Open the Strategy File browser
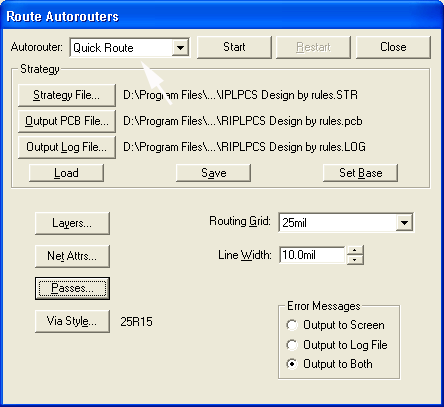 (x=67, y=95)
